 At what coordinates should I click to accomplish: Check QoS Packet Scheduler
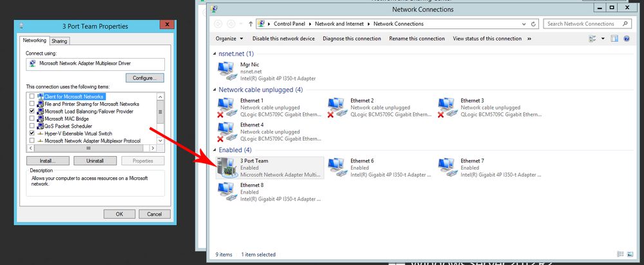click(x=32, y=126)
